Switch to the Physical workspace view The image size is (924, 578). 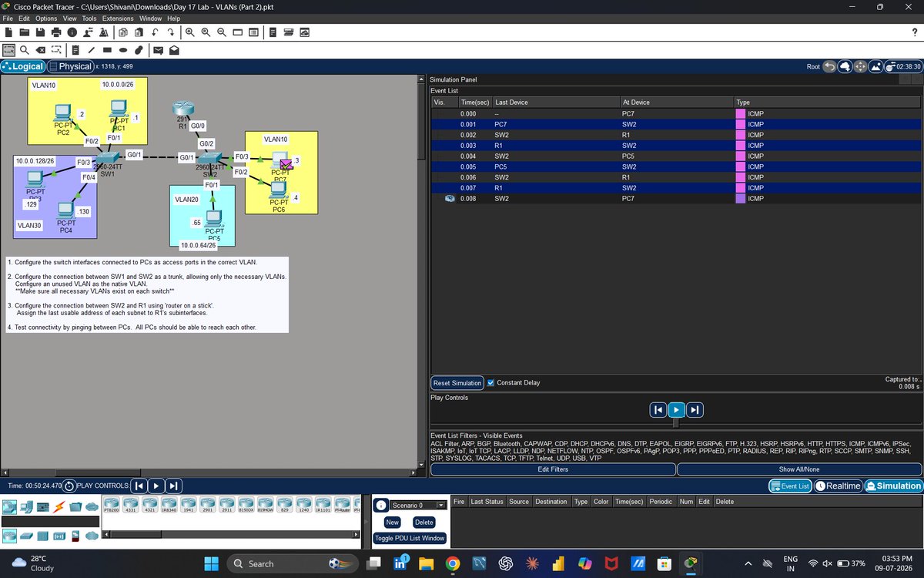point(70,67)
